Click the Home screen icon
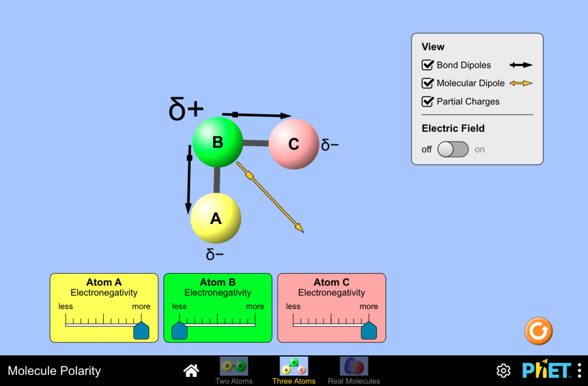Screen dimensions: 588x386 tap(191, 371)
